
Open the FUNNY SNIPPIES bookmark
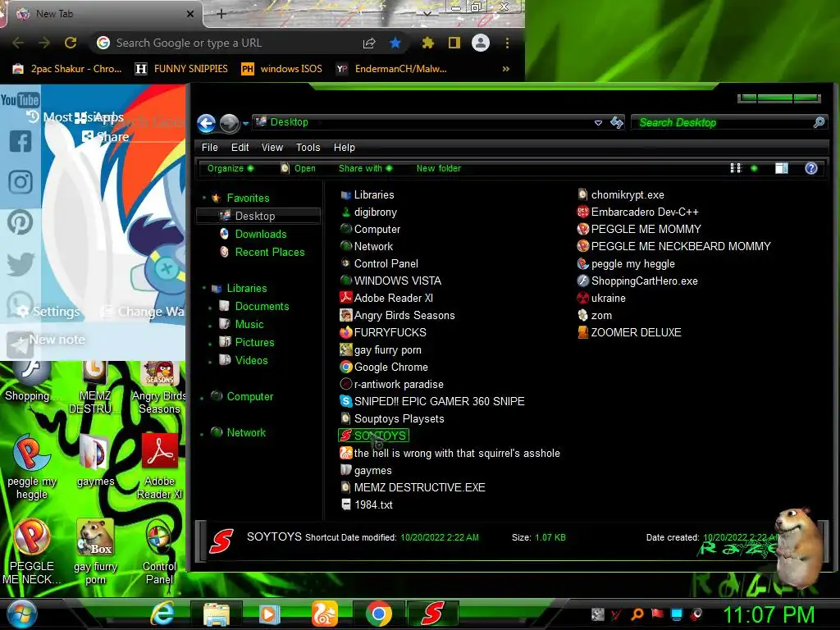(181, 69)
